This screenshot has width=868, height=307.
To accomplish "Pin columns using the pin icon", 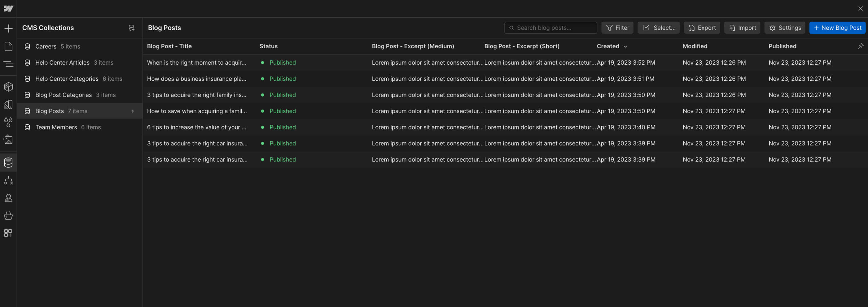I will [x=861, y=46].
